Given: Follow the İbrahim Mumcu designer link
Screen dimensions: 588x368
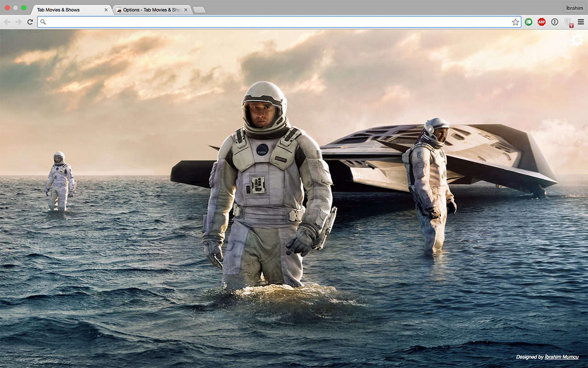Looking at the screenshot, I should click(x=561, y=357).
